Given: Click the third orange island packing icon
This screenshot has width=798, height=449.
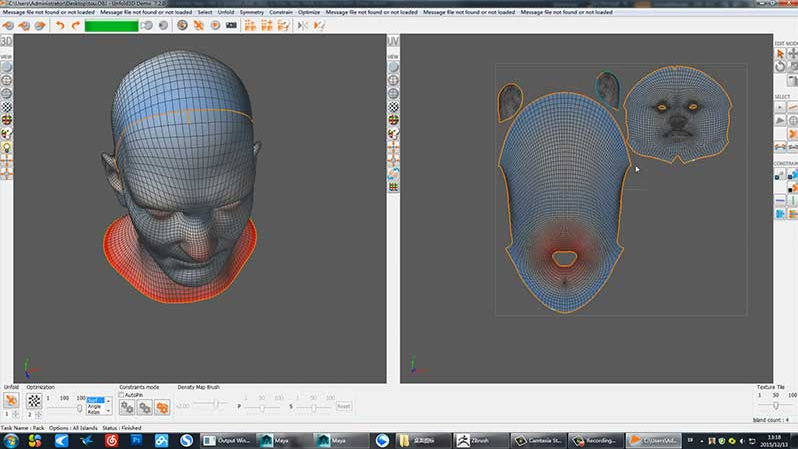Looking at the screenshot, I should coord(283,25).
